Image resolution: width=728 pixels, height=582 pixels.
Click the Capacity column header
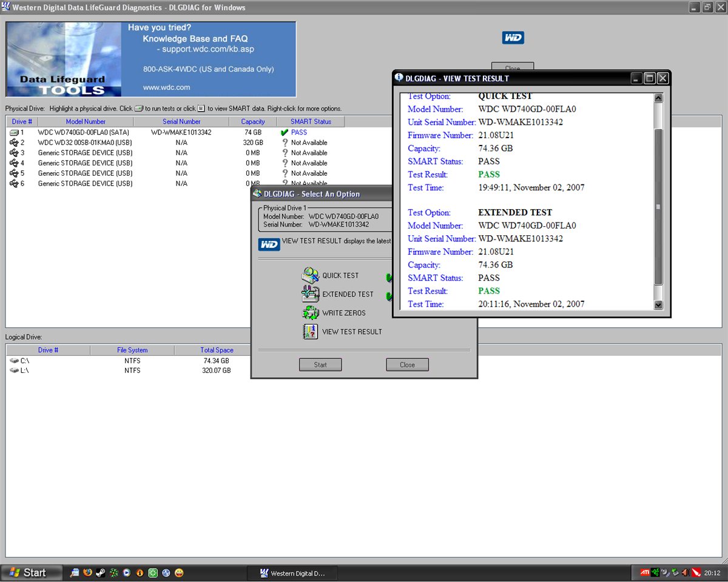252,122
